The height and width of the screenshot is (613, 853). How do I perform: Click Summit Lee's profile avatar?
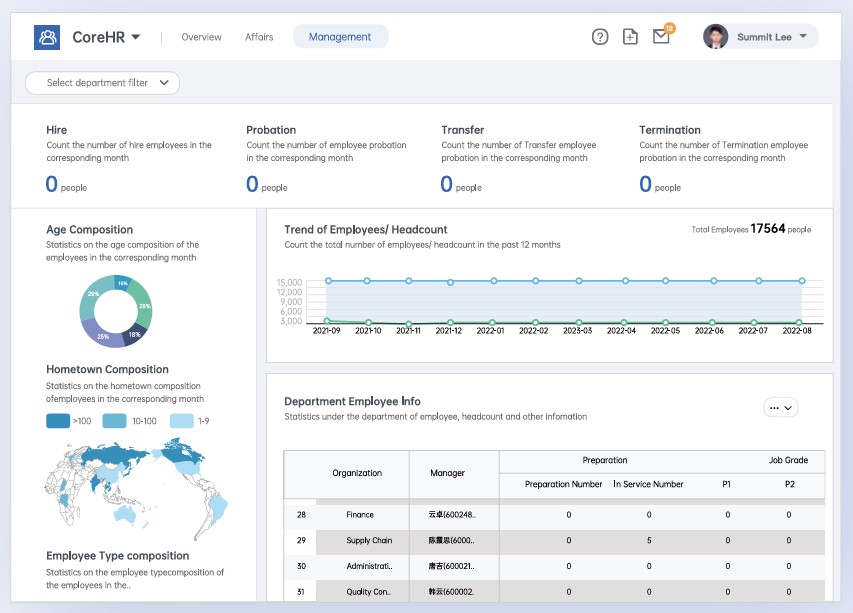(x=715, y=37)
